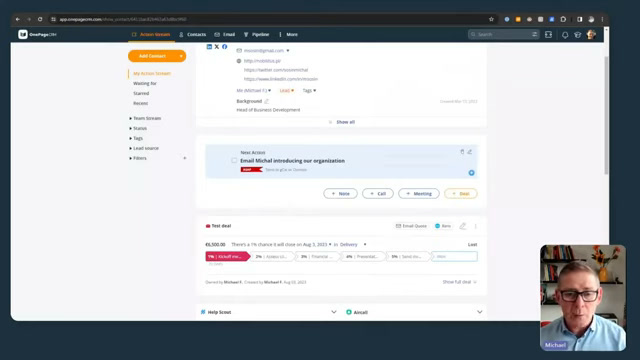This screenshot has width=640, height=360.
Task: Open the email address dropdown arrow
Action: tap(288, 51)
